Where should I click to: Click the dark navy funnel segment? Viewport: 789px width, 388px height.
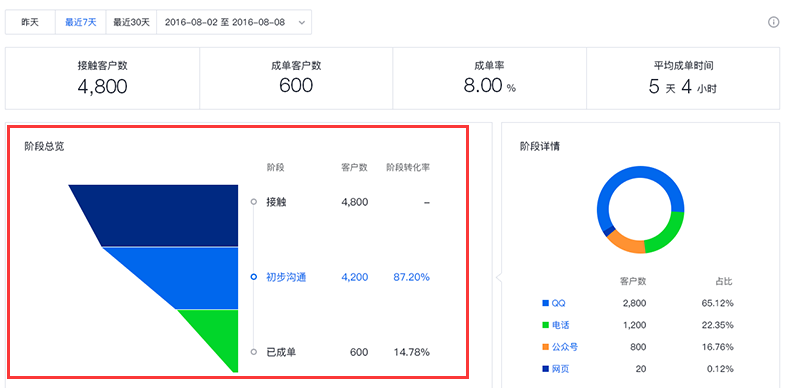(x=166, y=215)
